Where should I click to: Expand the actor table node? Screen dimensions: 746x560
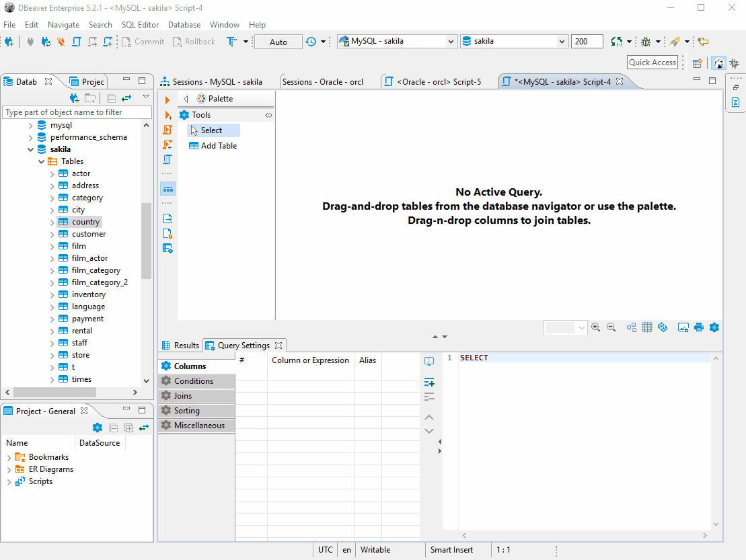click(x=52, y=174)
